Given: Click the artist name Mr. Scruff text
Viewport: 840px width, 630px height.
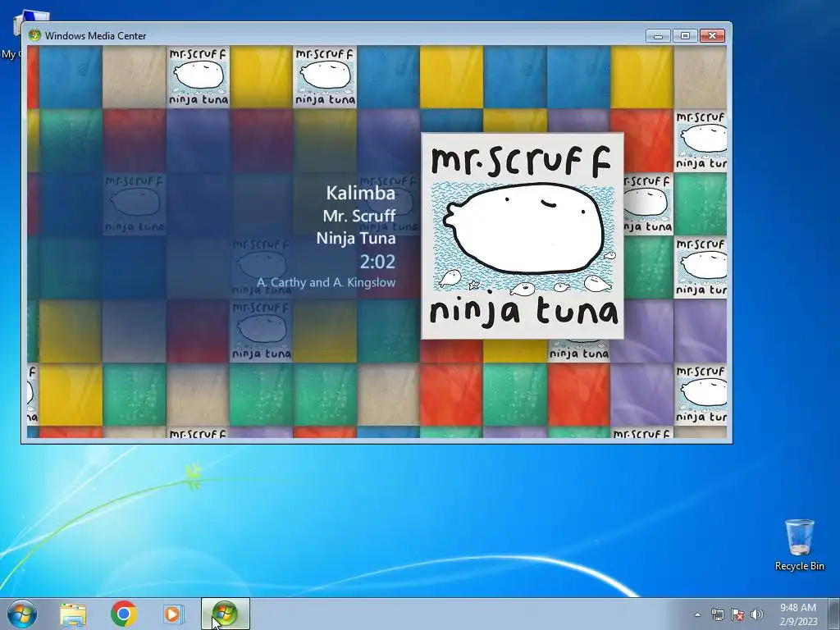Looking at the screenshot, I should (x=359, y=216).
